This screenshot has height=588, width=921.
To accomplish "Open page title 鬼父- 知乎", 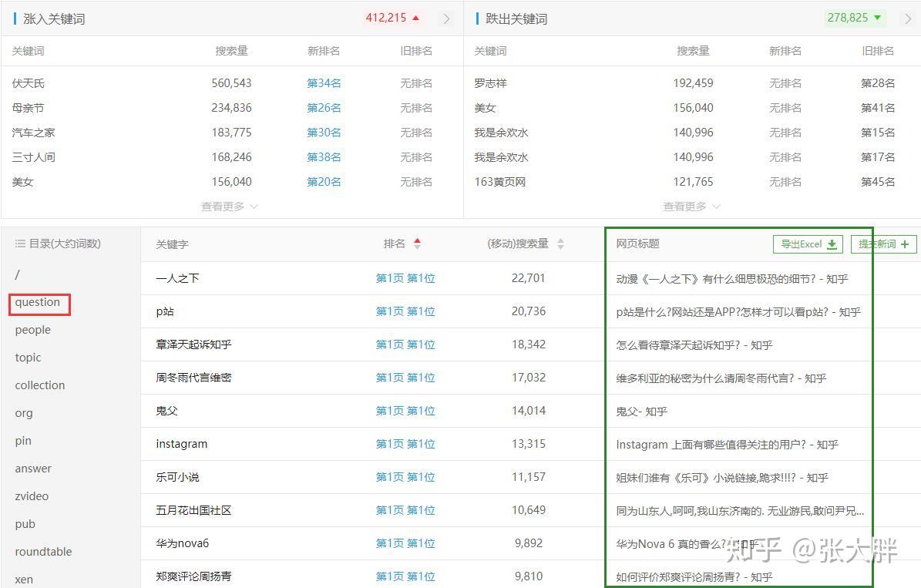I will coord(641,412).
